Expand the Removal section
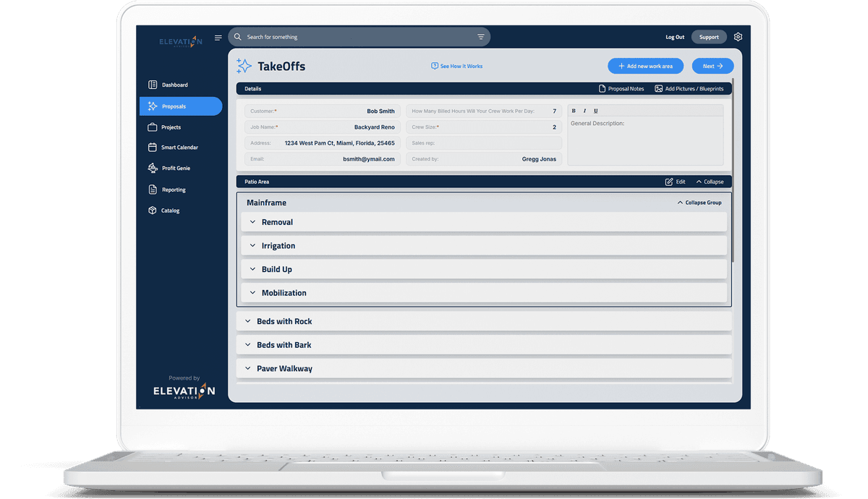 tap(252, 222)
